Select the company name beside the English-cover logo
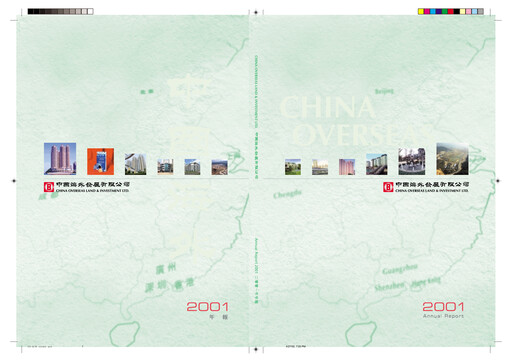 click(432, 187)
